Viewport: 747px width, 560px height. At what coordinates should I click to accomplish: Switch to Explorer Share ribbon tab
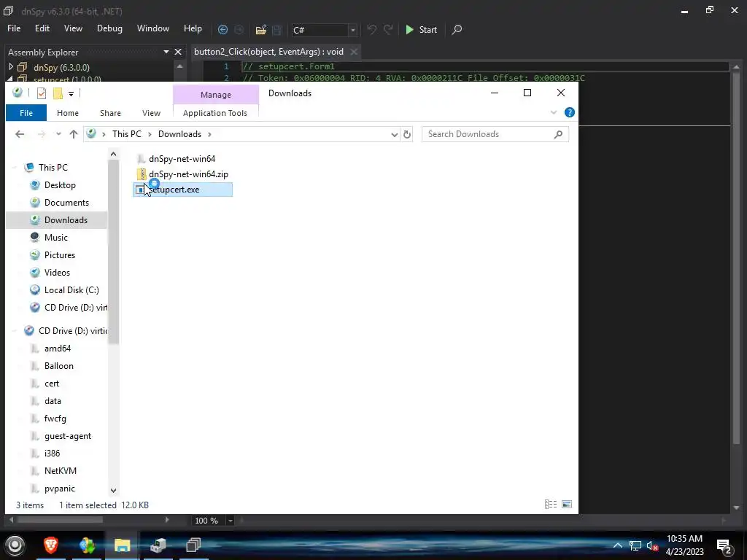click(110, 113)
